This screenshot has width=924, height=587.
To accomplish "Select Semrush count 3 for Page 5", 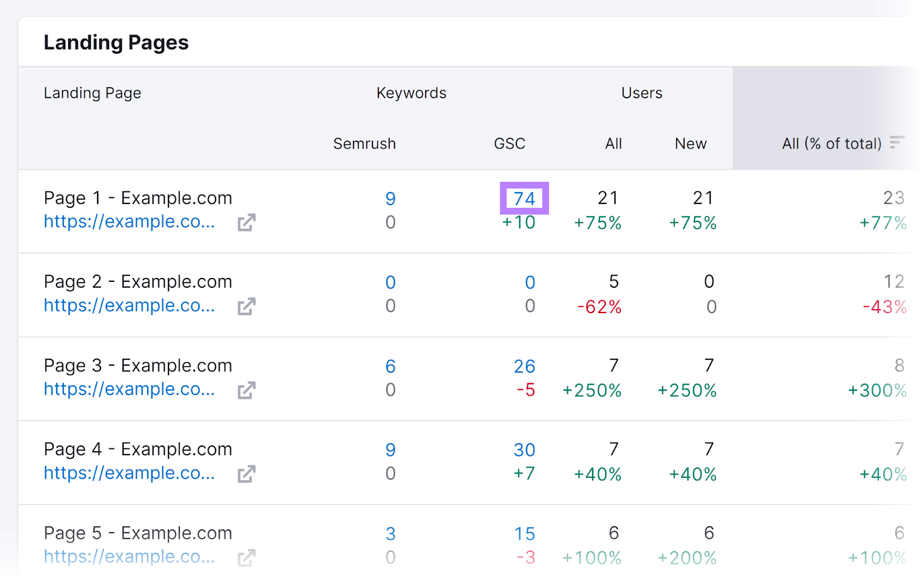I will pyautogui.click(x=390, y=533).
